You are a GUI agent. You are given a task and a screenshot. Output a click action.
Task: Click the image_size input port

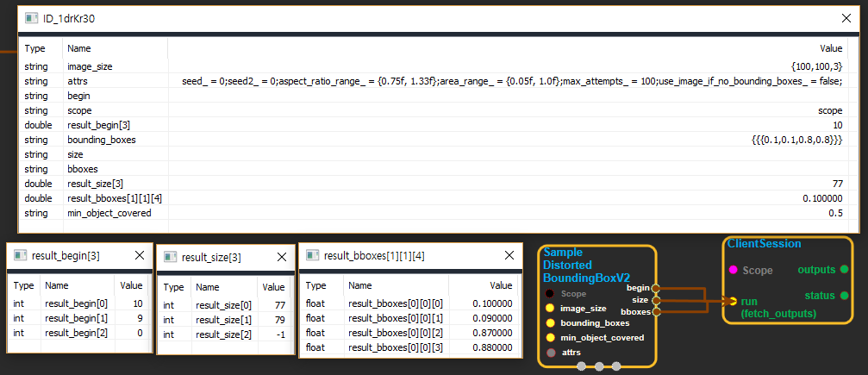[x=550, y=308]
